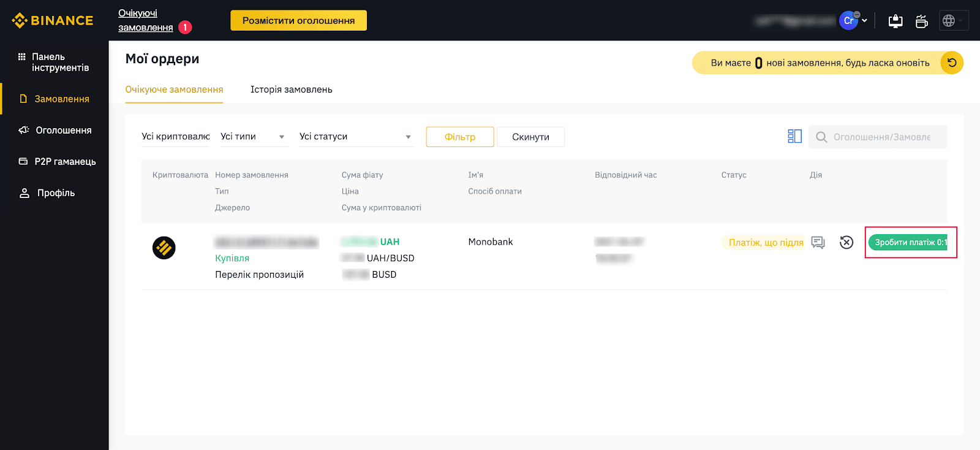Click the person icon beside Профіль

(x=24, y=193)
